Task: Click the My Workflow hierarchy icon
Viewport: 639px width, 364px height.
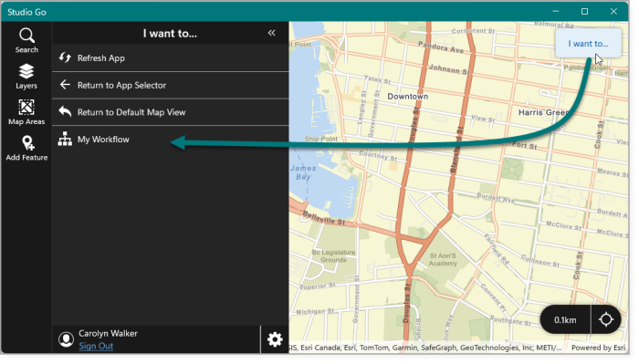Action: 65,140
